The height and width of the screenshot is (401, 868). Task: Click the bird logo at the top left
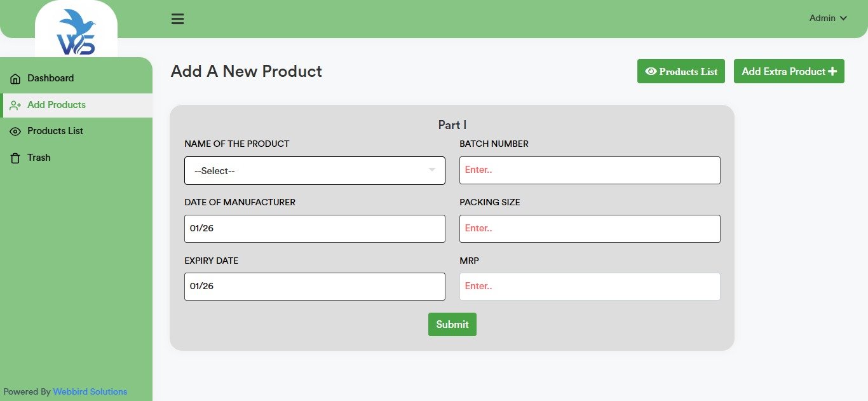pyautogui.click(x=76, y=27)
